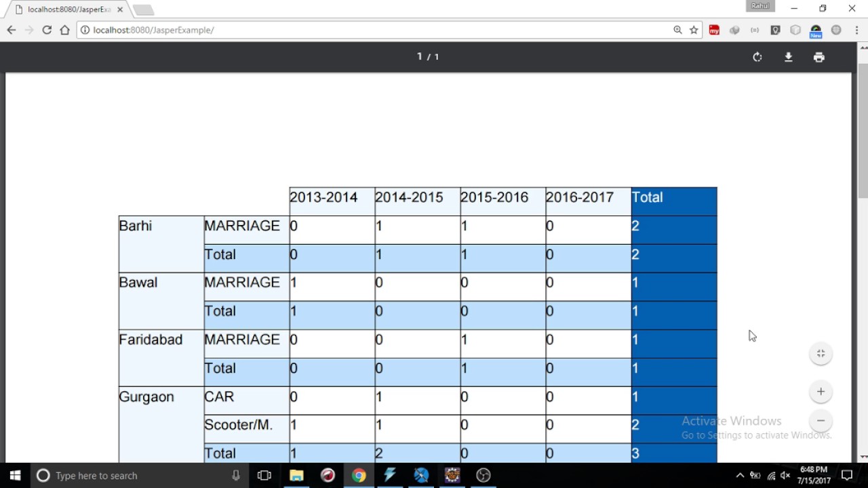Click MARRIAGE in the Faridabad row
Image resolution: width=868 pixels, height=488 pixels.
coord(246,344)
